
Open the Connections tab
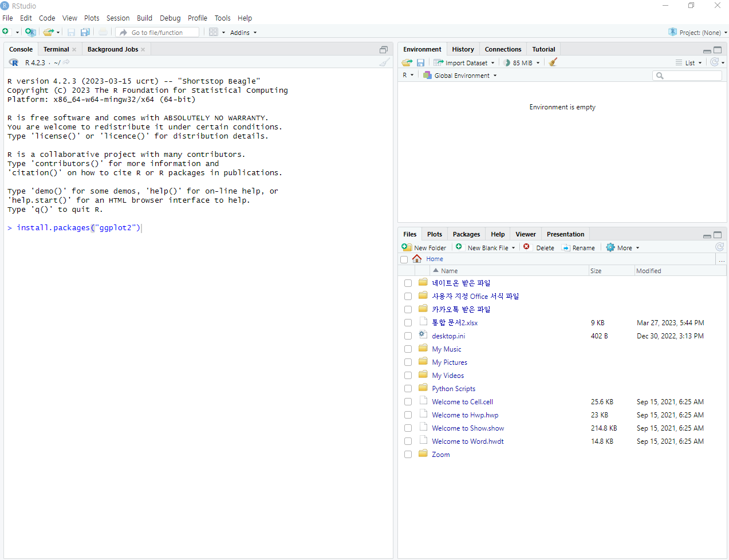pos(503,49)
